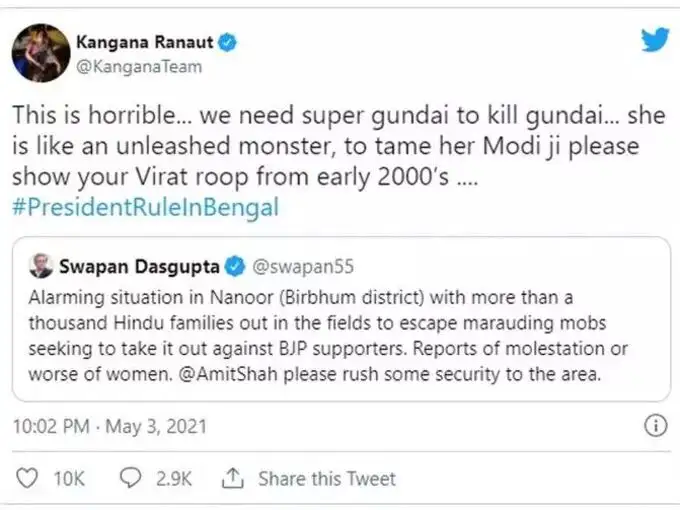Reply using the speech bubble icon
Viewport: 680px width, 510px height.
pyautogui.click(x=131, y=479)
